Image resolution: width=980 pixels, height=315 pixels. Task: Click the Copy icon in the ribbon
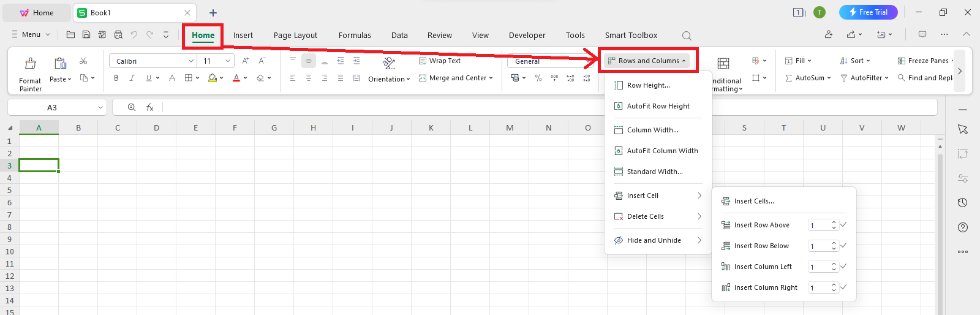pos(85,78)
